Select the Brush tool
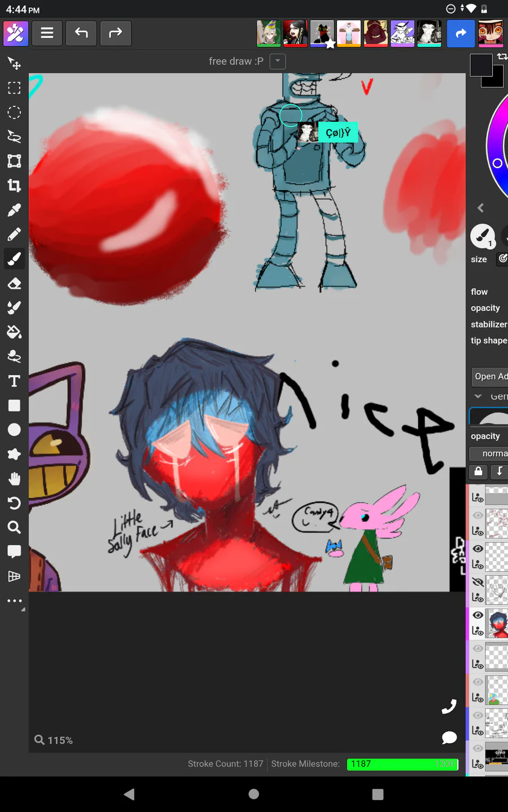508x812 pixels. click(14, 259)
